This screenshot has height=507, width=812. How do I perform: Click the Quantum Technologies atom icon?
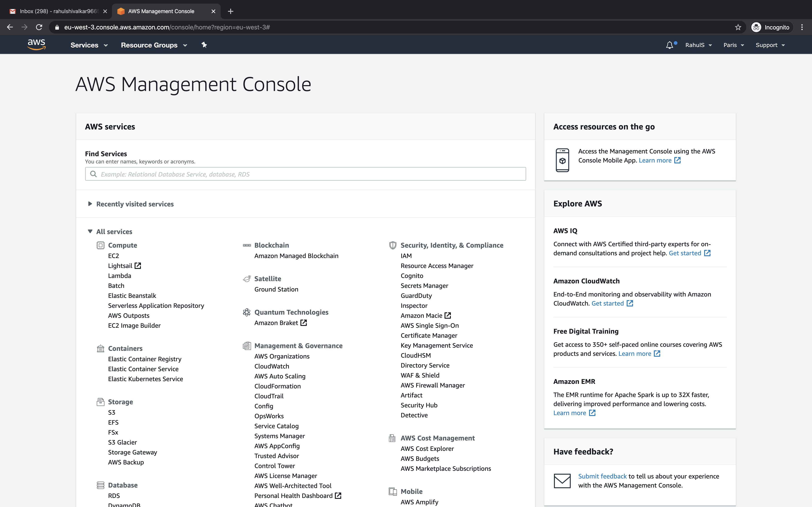[247, 312]
